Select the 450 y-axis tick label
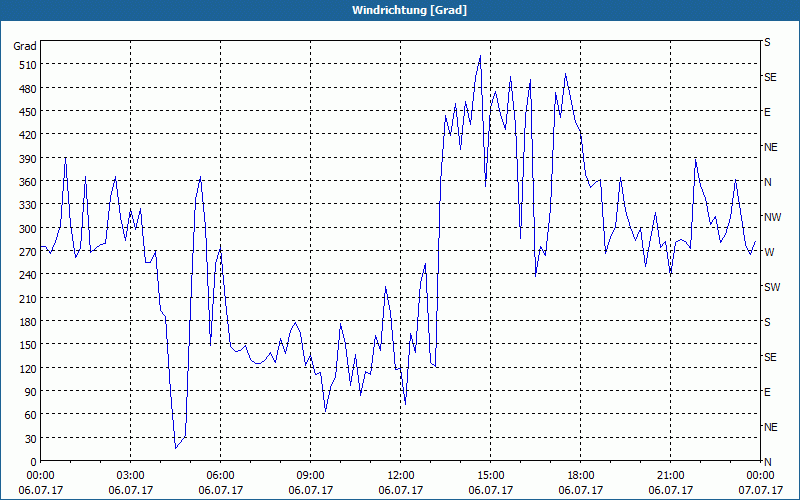Viewport: 800px width, 500px height. coord(28,112)
